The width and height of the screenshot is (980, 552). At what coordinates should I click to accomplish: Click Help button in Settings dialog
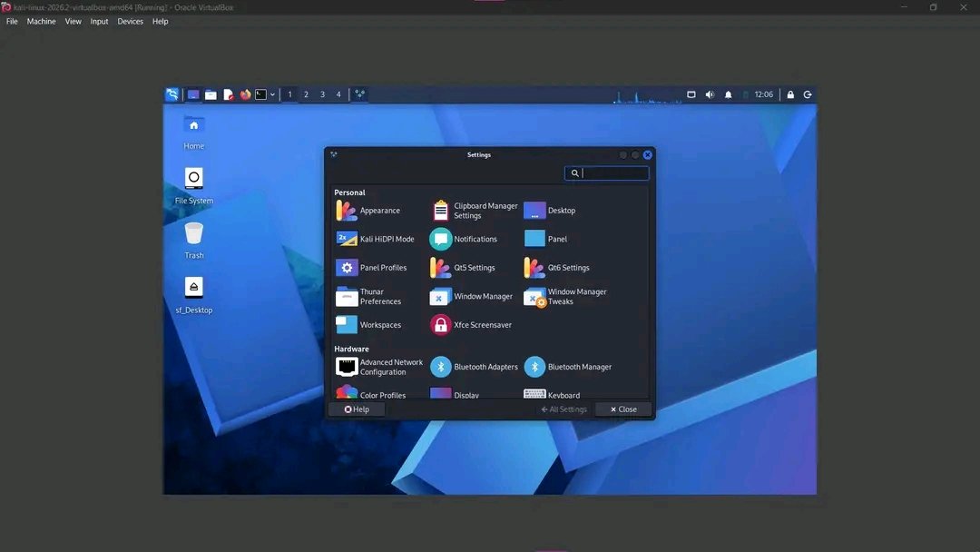357,409
